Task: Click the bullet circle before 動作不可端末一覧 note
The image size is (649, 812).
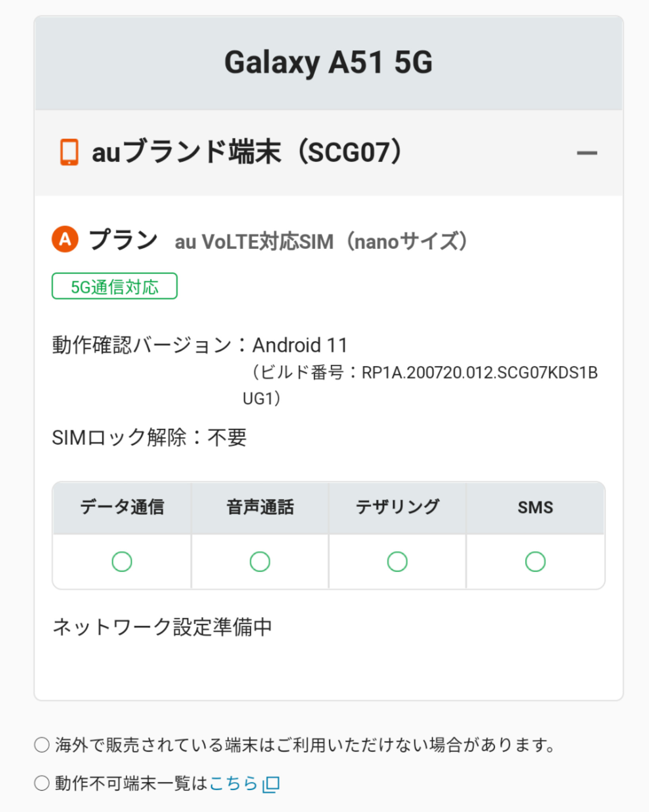Action: pos(42,783)
